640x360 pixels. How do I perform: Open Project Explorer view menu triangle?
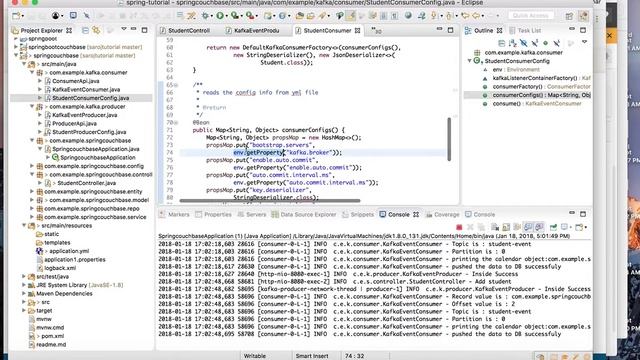tap(123, 29)
